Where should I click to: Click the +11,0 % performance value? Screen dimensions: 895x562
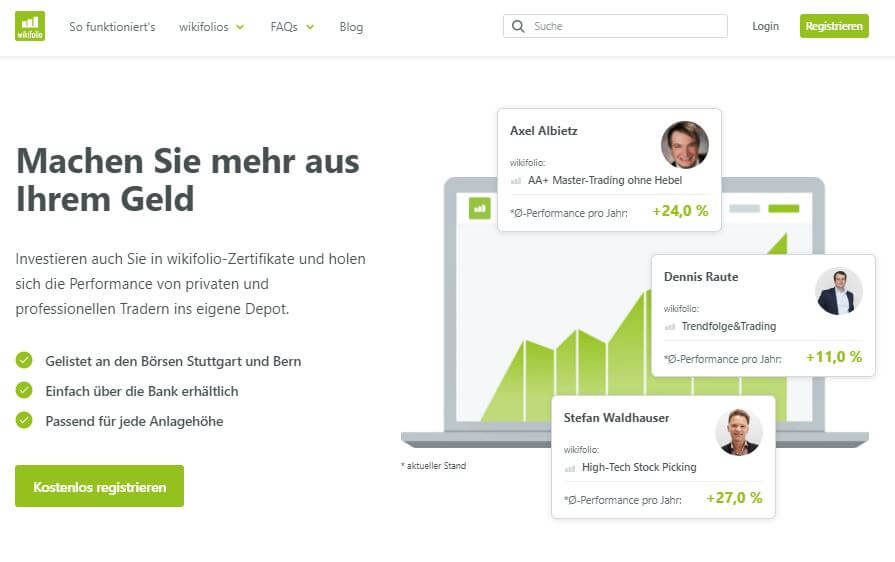click(834, 357)
